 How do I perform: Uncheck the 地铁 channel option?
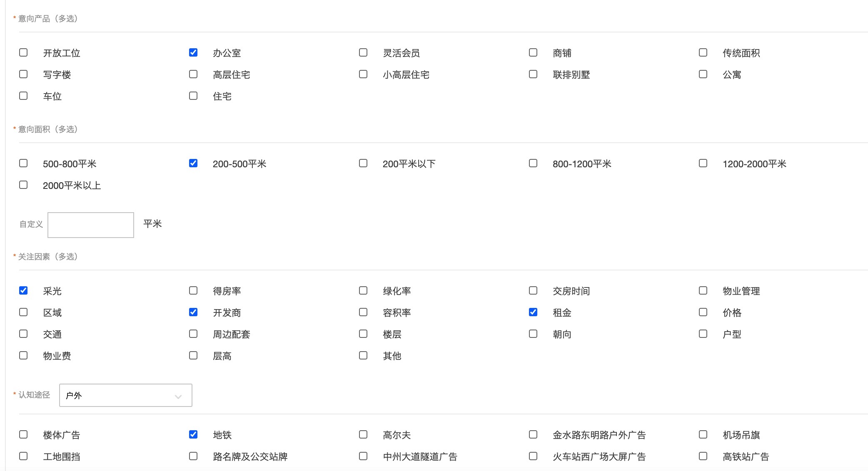[193, 435]
